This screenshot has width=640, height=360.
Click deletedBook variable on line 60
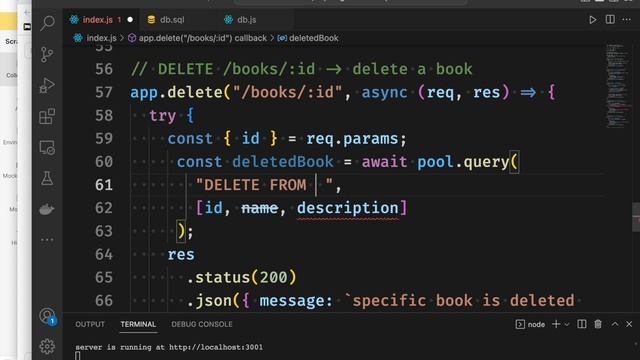pyautogui.click(x=282, y=162)
